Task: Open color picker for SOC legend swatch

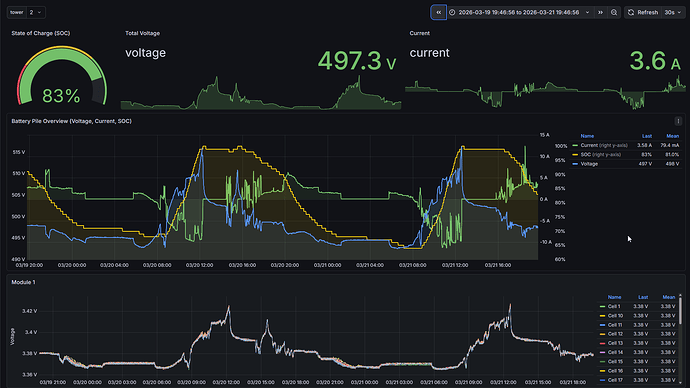Action: [575, 154]
